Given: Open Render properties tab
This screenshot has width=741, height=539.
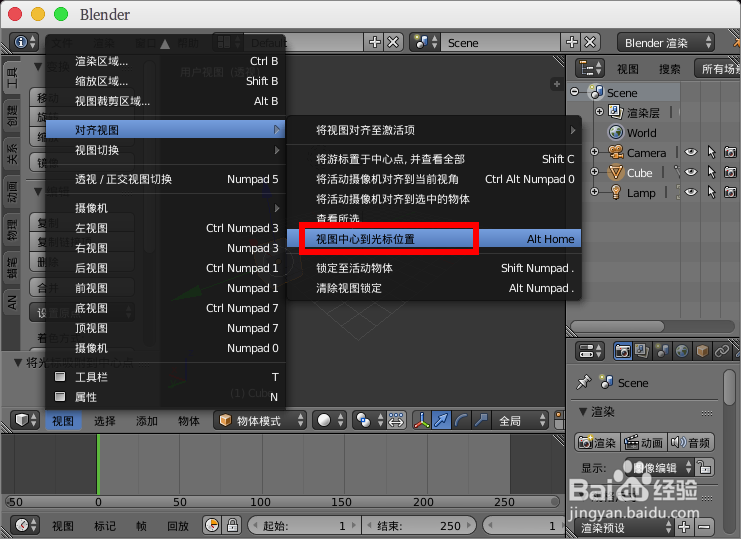Looking at the screenshot, I should click(x=622, y=351).
